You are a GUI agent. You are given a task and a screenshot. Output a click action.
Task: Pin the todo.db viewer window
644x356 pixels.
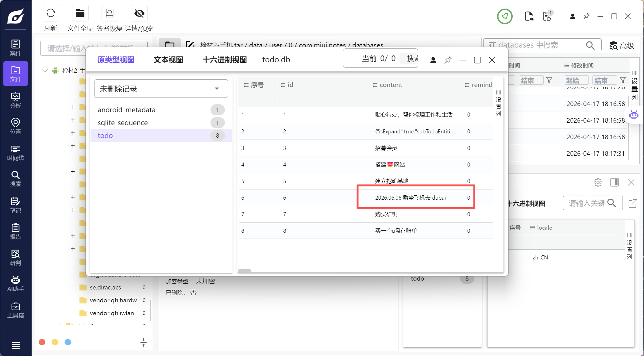point(448,60)
